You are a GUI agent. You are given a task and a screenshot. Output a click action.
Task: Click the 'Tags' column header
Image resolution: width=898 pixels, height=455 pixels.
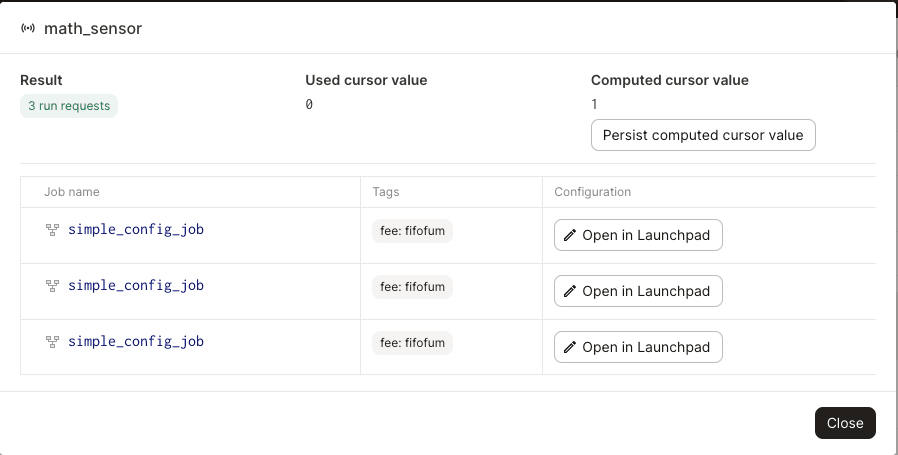[x=386, y=192]
